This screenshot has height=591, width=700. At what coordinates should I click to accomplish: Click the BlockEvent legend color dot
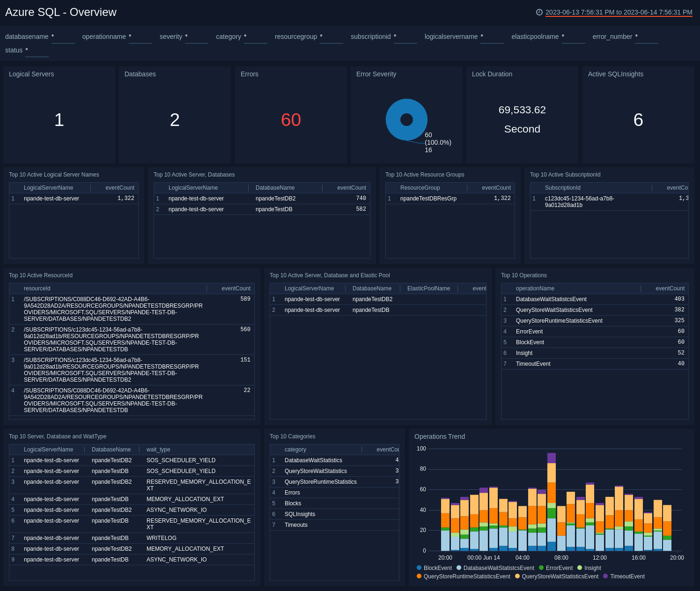point(419,568)
